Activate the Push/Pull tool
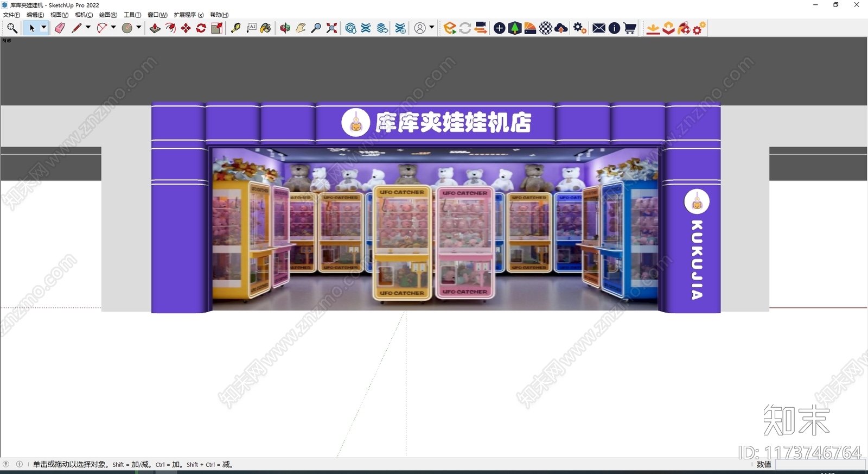 155,28
